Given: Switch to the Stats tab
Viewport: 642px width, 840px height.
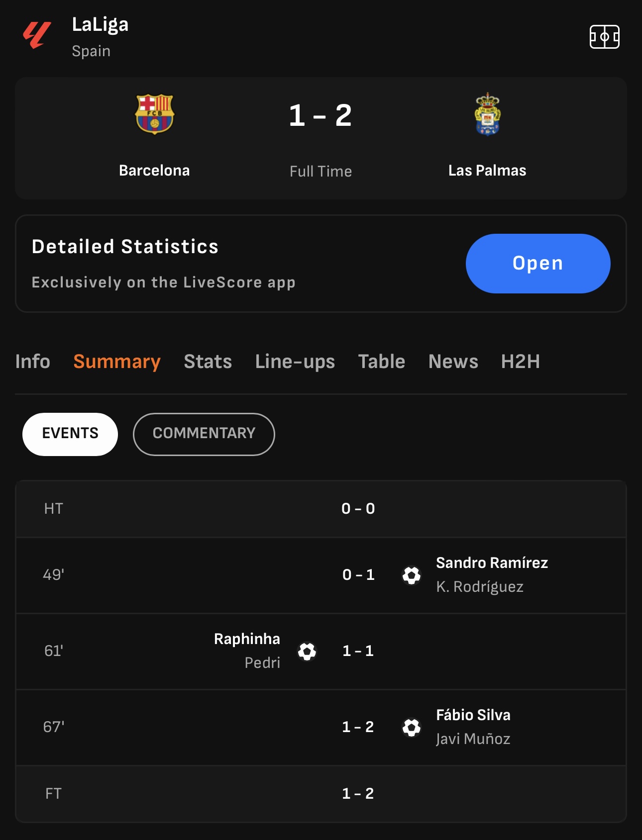Looking at the screenshot, I should (208, 362).
